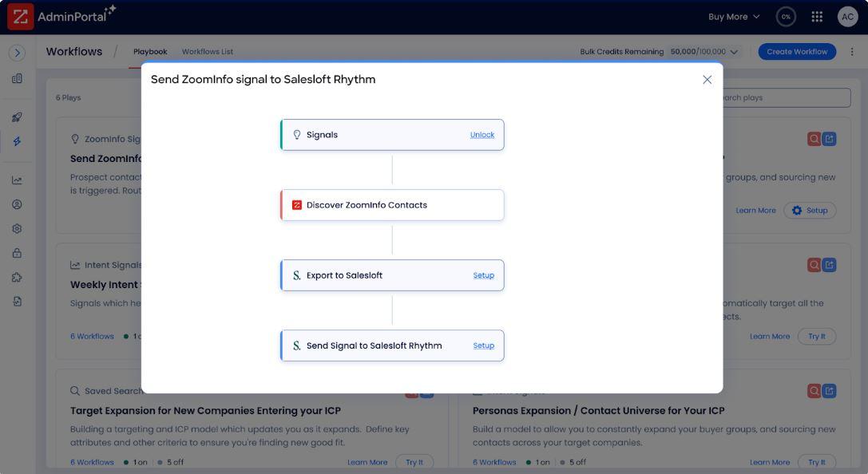The image size is (868, 474).
Task: Click Learn More in Personas Expansion card
Action: coord(770,462)
